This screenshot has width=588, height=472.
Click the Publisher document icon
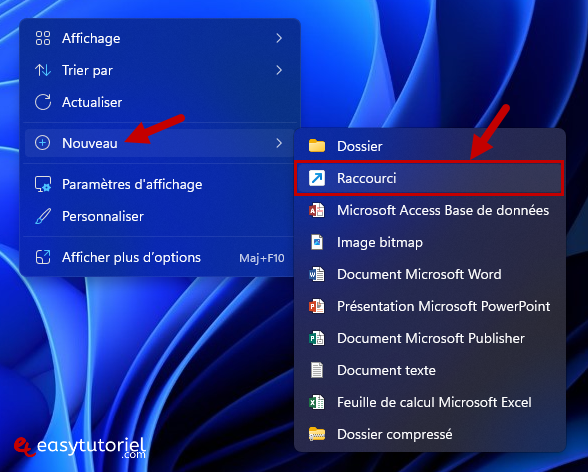[x=317, y=338]
